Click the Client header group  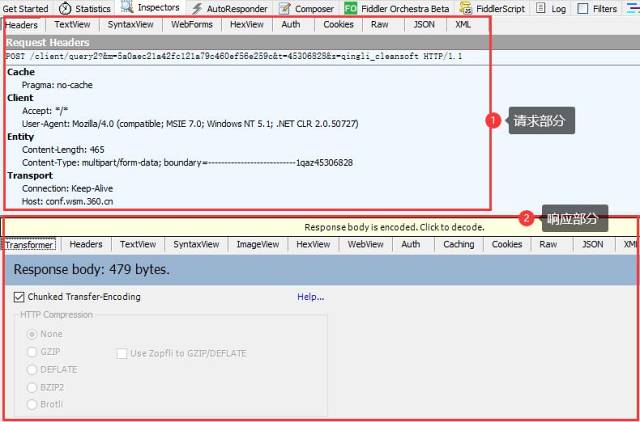[x=20, y=98]
